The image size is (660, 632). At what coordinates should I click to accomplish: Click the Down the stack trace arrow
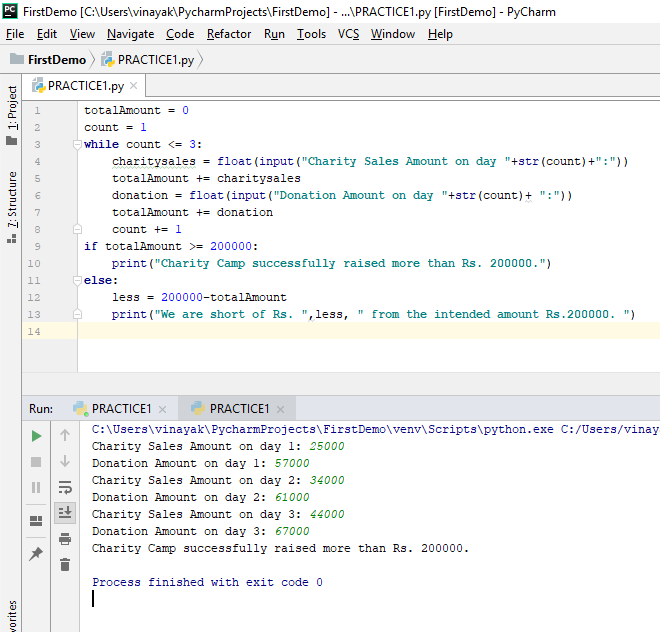tap(65, 461)
